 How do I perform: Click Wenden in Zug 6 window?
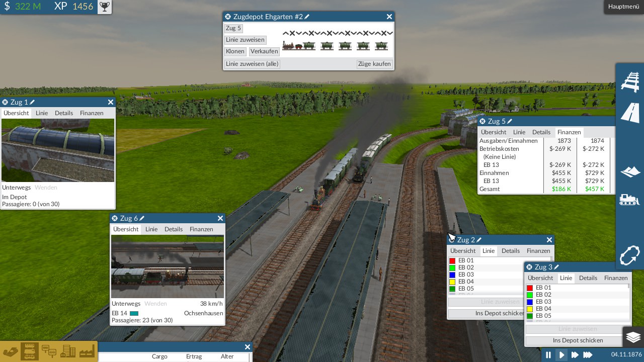(155, 304)
